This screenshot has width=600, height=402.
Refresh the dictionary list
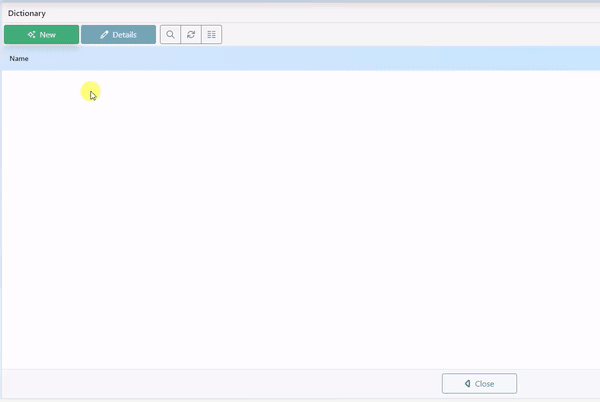191,35
